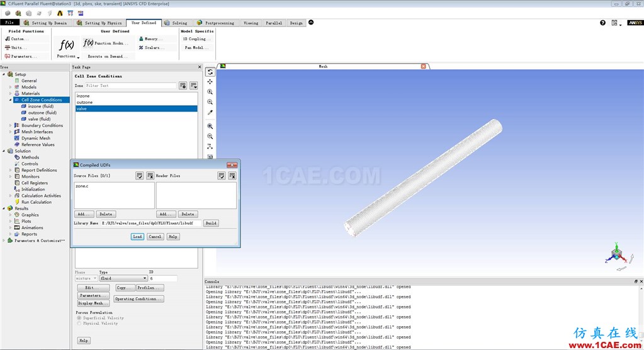
Task: Deselect all header files in Compiled UDFs
Action: [x=232, y=176]
